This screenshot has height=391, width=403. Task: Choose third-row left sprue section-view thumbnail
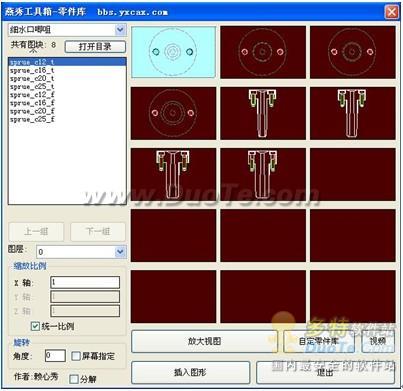click(173, 175)
